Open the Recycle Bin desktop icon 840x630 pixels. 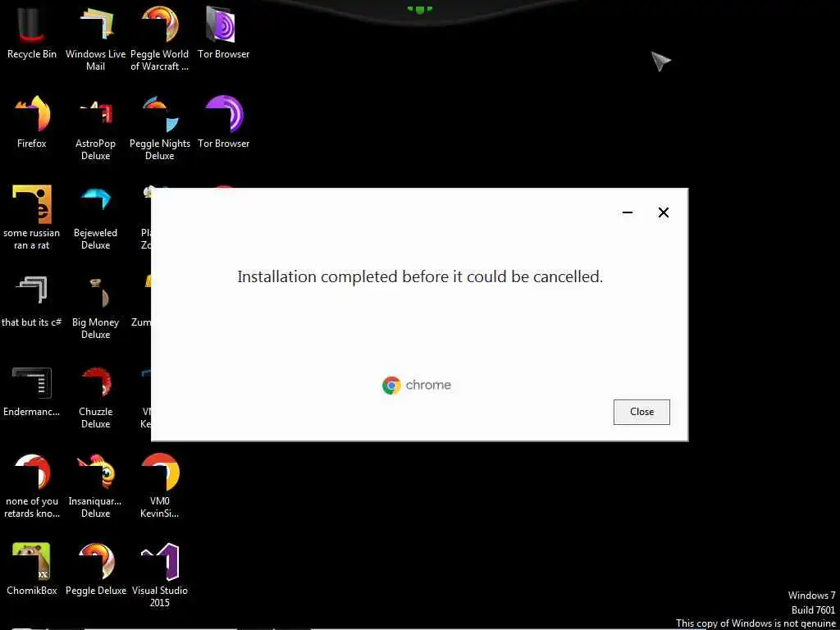click(32, 32)
